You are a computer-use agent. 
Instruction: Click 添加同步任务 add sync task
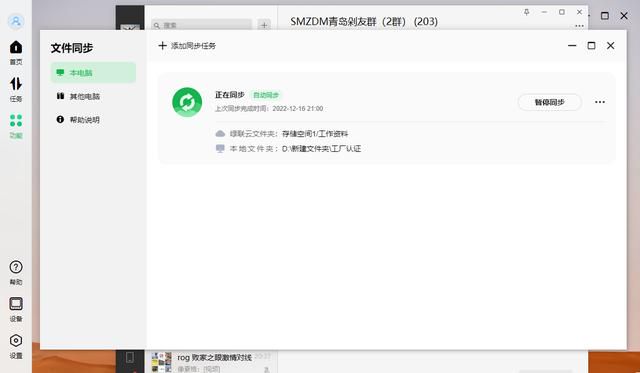click(187, 46)
